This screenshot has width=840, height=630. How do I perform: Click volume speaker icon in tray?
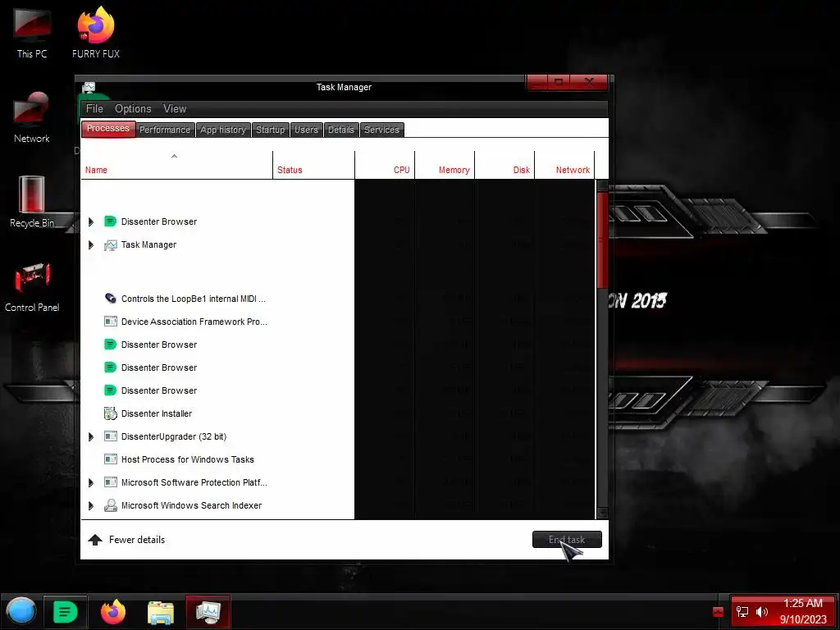(x=761, y=612)
